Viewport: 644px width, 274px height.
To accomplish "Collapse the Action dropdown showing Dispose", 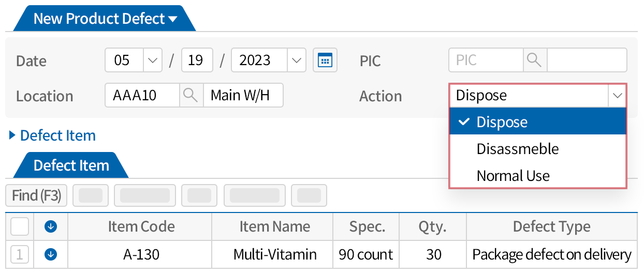I will tap(617, 96).
